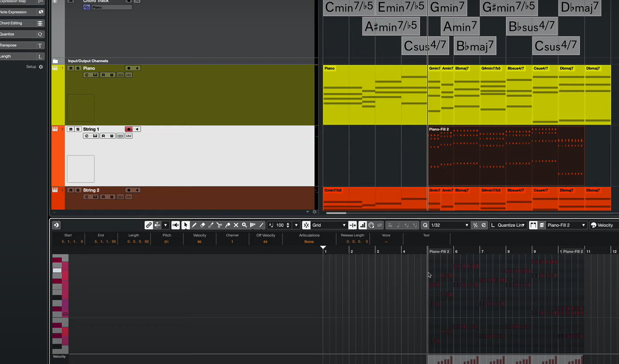Select the Draw pencil tool
The height and width of the screenshot is (364, 619).
click(194, 225)
